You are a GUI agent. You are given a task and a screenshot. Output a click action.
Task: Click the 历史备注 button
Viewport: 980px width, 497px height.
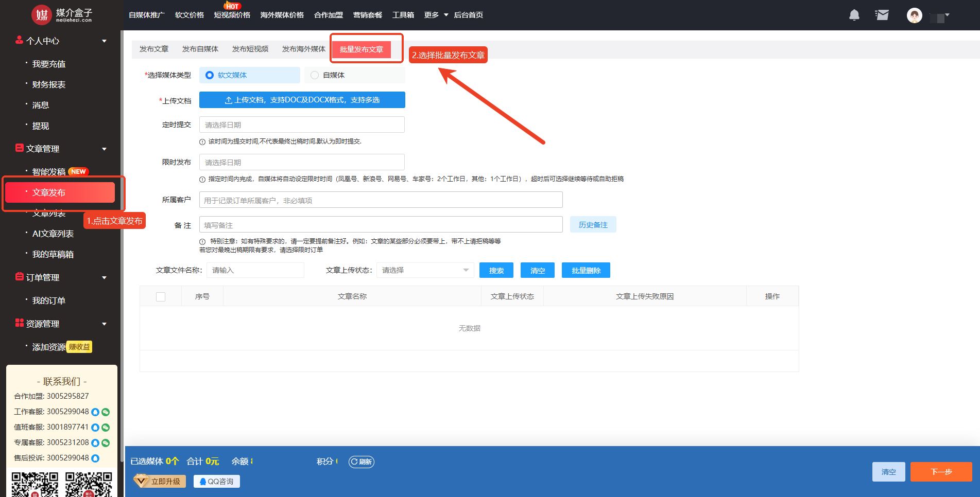pyautogui.click(x=593, y=225)
